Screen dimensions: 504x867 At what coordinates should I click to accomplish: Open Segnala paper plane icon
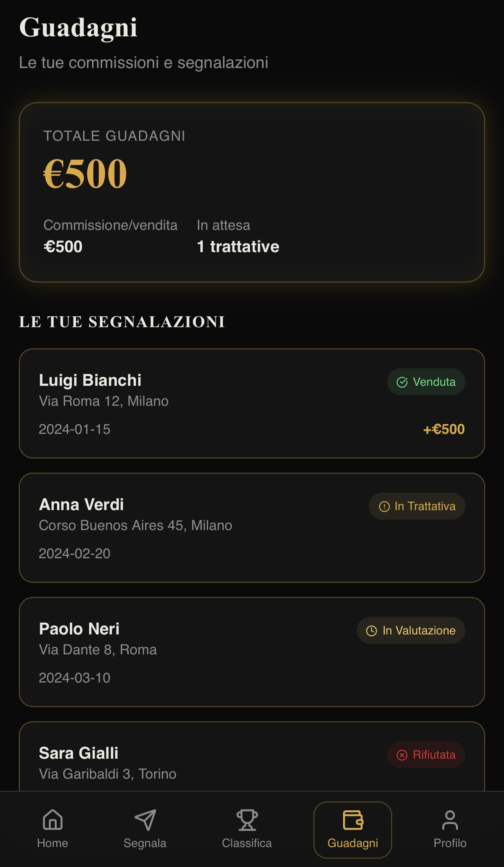tap(145, 819)
